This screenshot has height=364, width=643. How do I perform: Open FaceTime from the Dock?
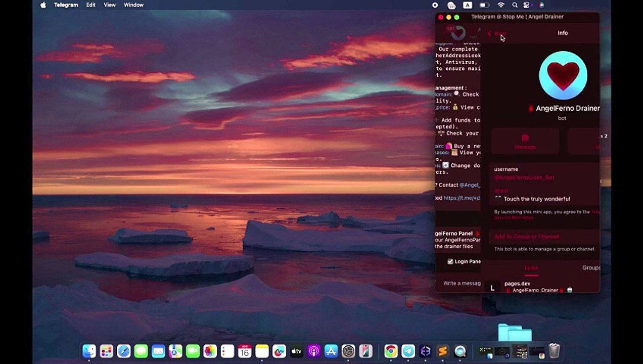[193, 351]
